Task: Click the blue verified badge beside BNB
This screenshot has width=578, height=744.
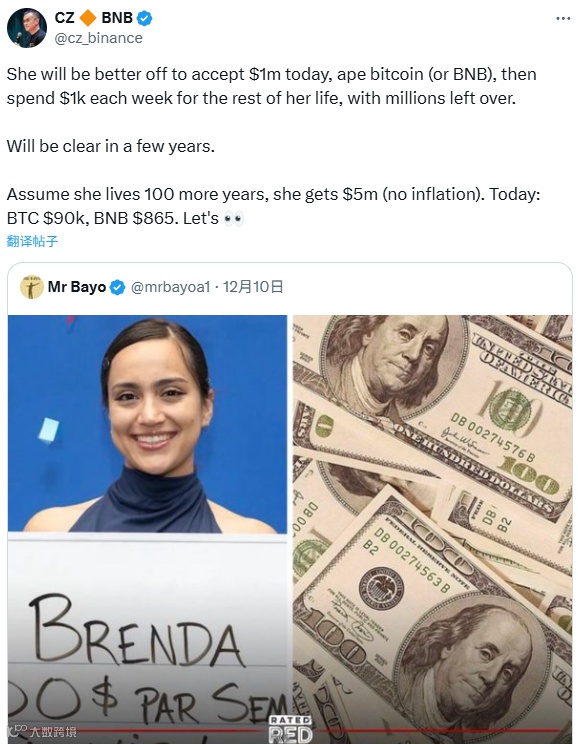Action: point(144,18)
